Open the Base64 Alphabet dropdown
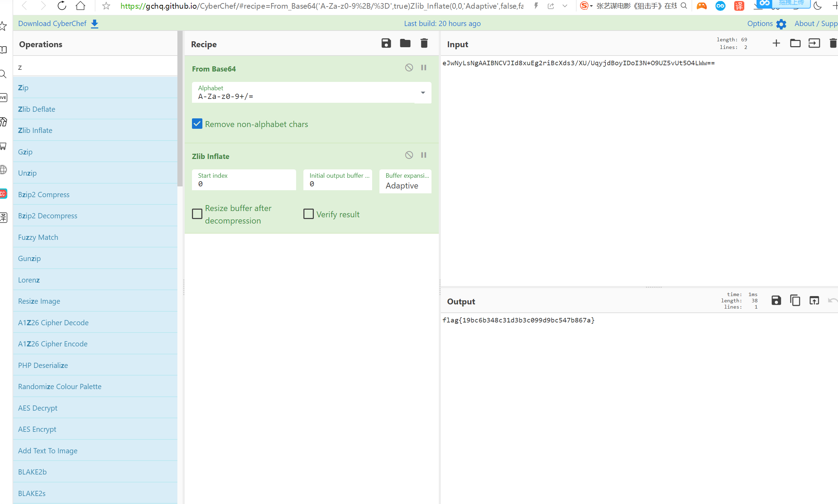This screenshot has height=504, width=838. point(422,93)
